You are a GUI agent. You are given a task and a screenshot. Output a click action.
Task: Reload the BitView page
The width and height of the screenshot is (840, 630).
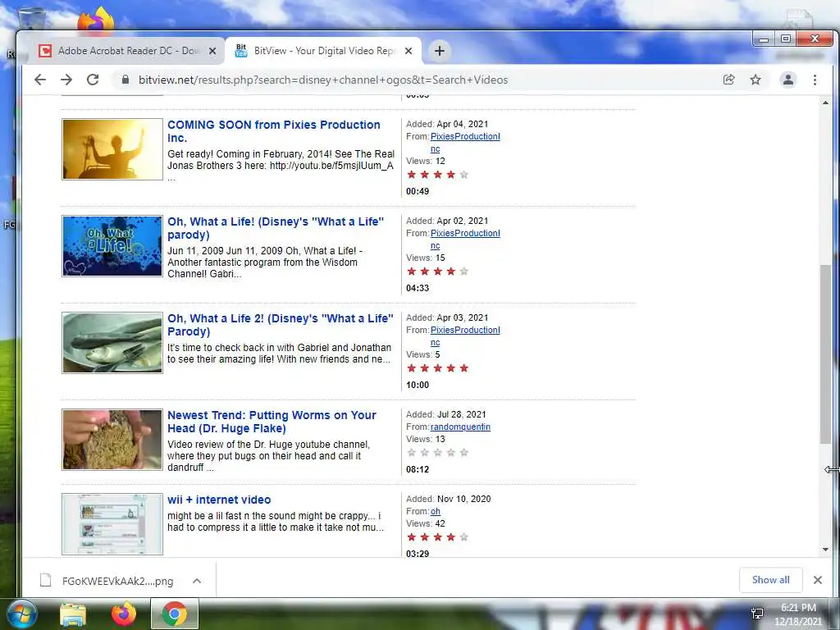[x=93, y=80]
